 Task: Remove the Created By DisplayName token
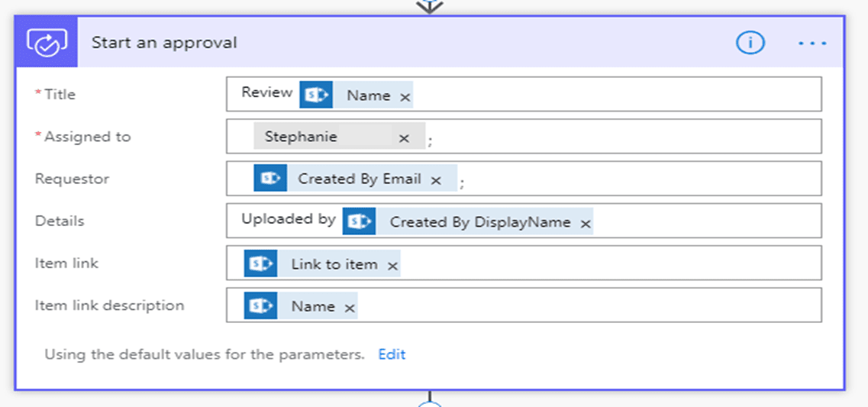[585, 224]
